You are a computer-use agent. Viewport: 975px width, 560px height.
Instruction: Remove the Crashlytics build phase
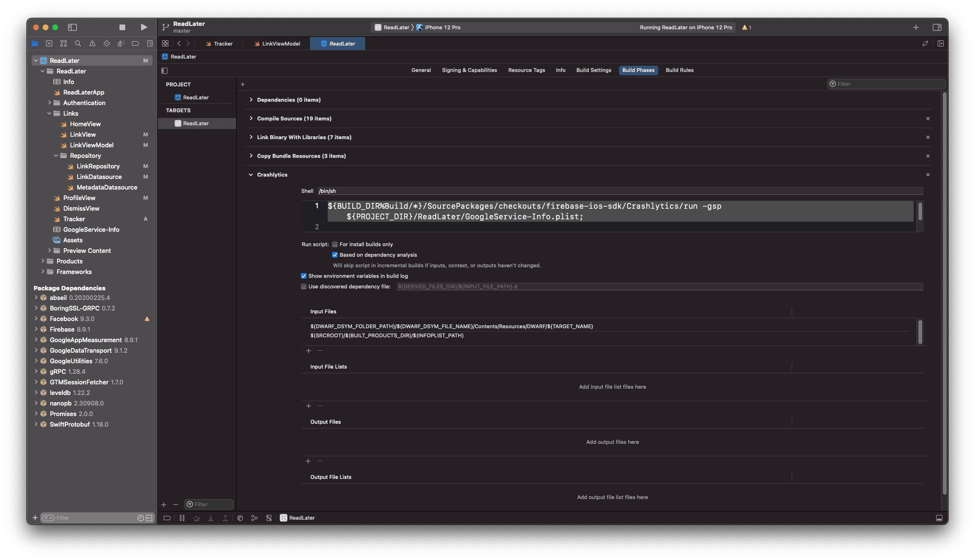coord(927,175)
